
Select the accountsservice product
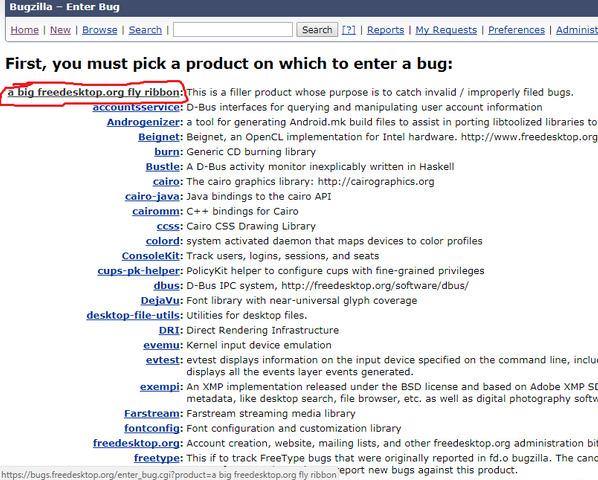136,107
